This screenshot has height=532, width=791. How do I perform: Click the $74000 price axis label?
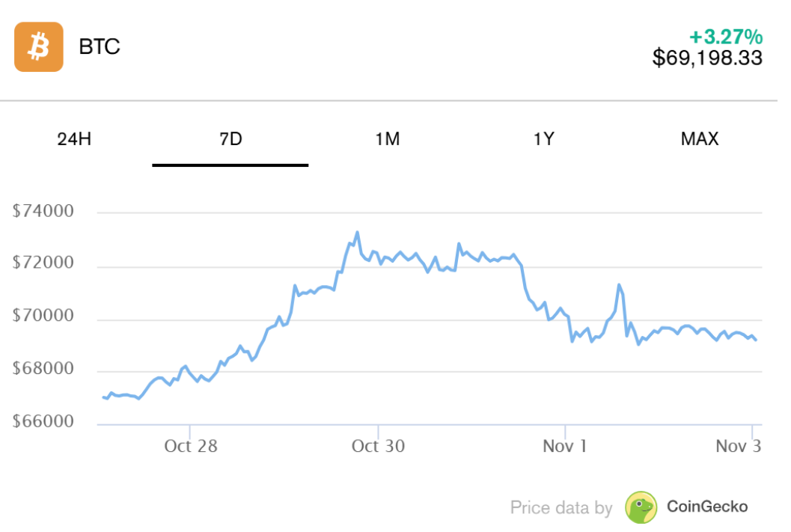click(42, 210)
